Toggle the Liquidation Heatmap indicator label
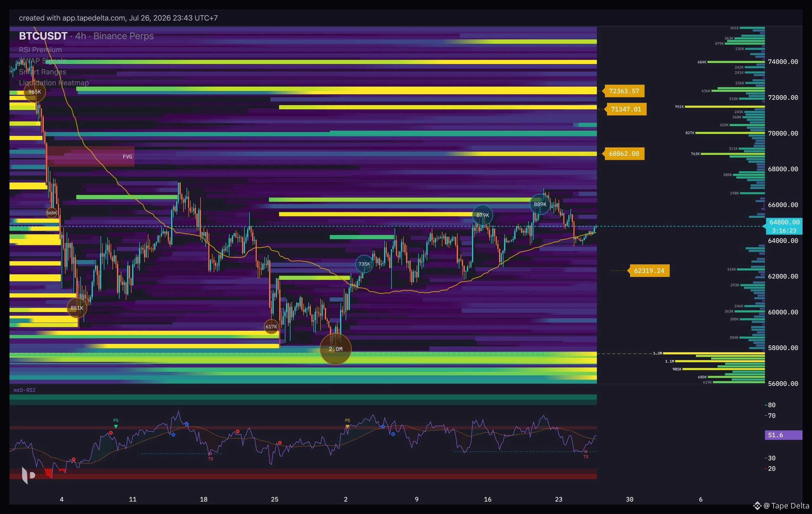 (54, 82)
